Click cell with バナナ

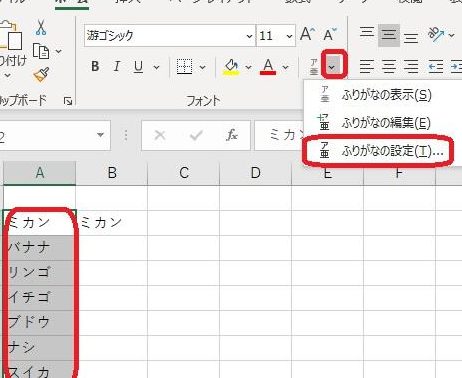pyautogui.click(x=40, y=248)
